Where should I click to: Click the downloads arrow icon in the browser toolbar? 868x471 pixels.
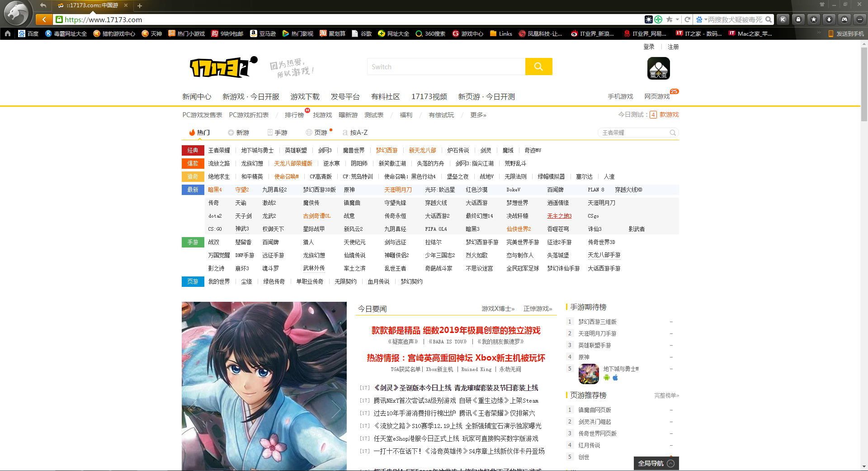click(x=829, y=19)
